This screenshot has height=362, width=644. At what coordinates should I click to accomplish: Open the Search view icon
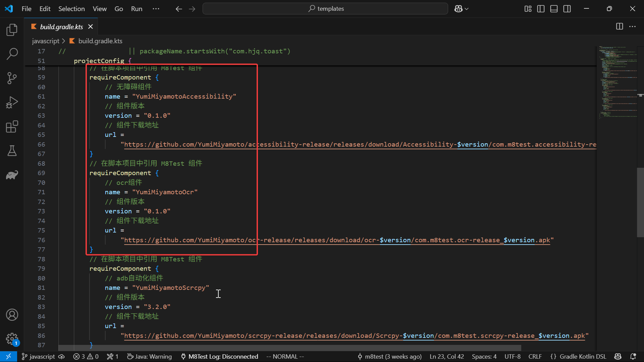12,54
